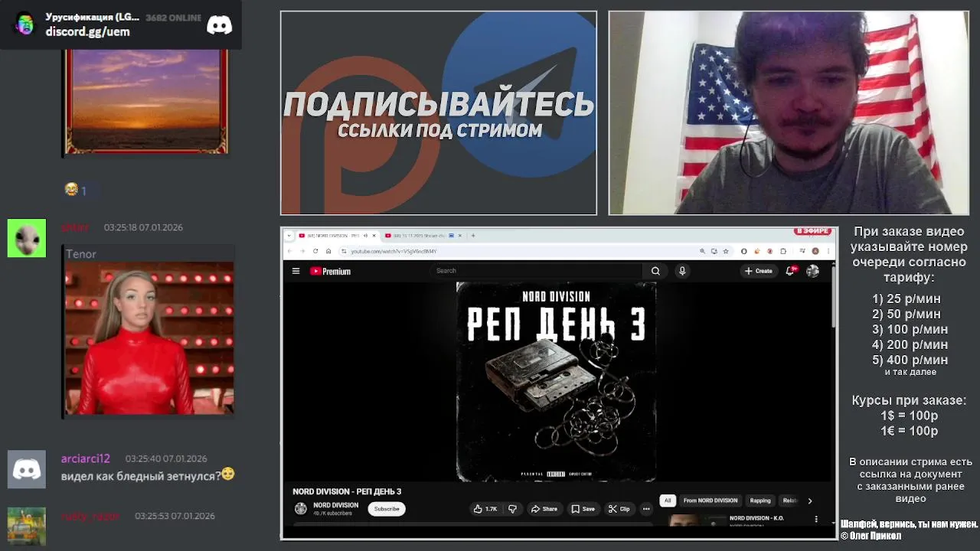
Task: Click the YouTube search magnifier button
Action: pos(655,271)
